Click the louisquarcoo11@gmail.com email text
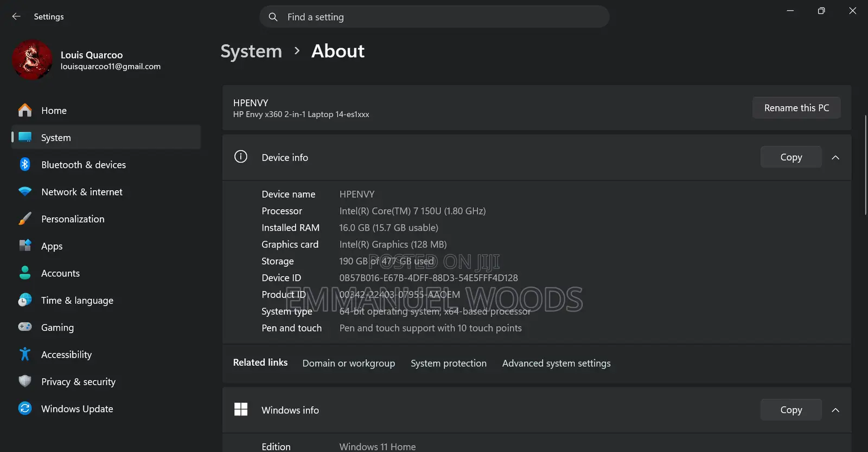 tap(111, 66)
